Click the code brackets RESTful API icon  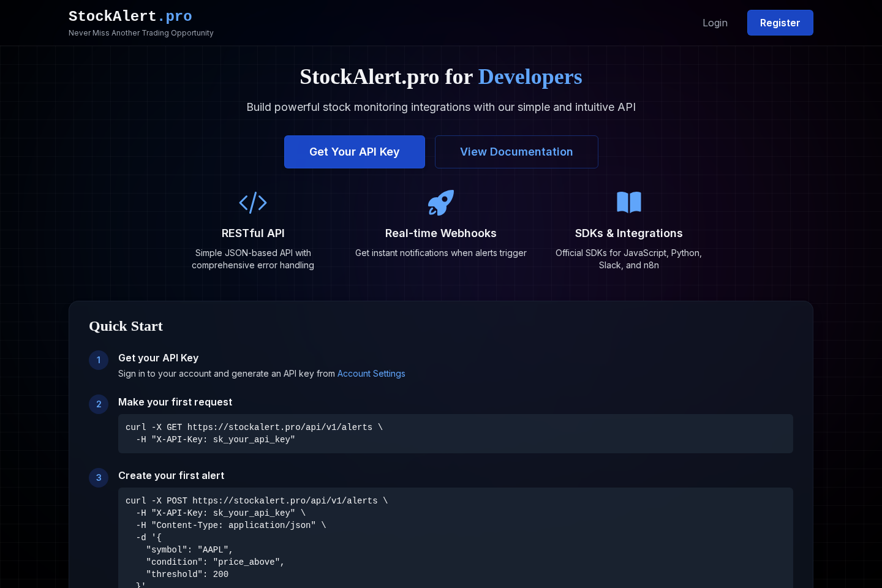tap(253, 203)
